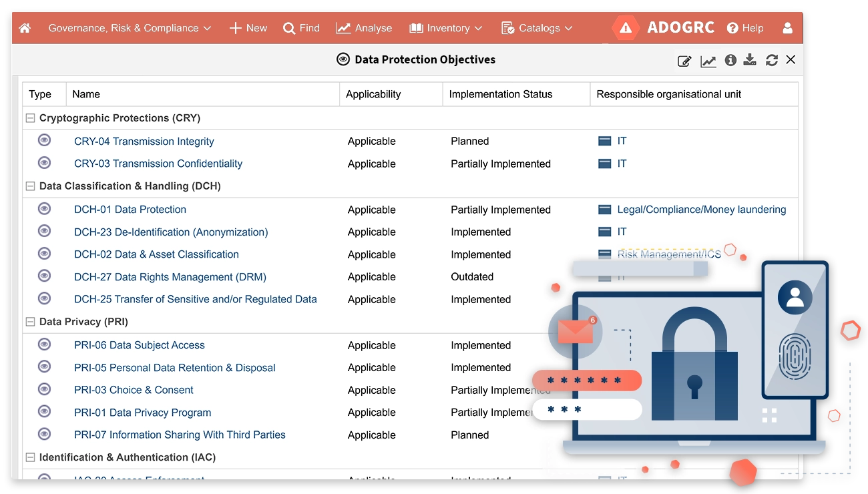Select 'Planned' status in PRI-07 row
This screenshot has width=868, height=494.
[470, 435]
